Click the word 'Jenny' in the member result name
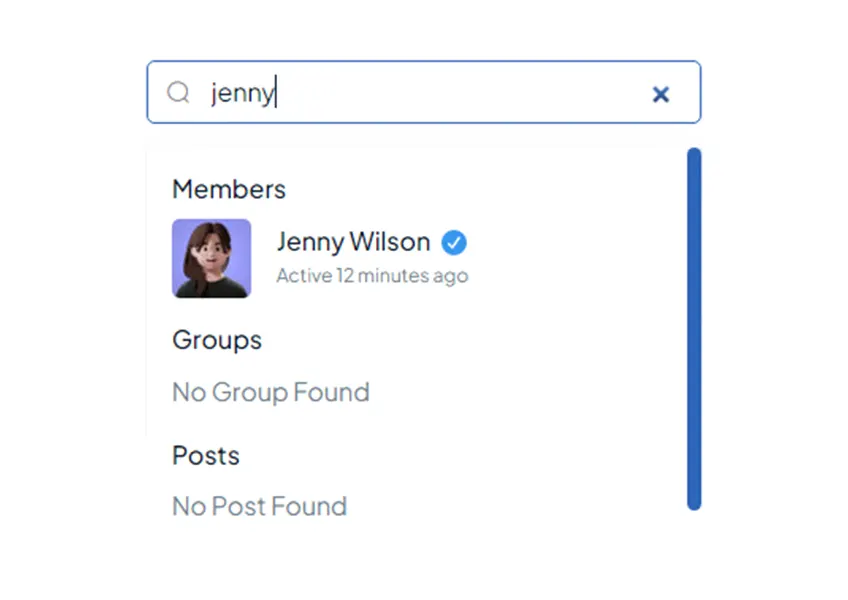Screen dimensions: 848x600 tap(310, 242)
